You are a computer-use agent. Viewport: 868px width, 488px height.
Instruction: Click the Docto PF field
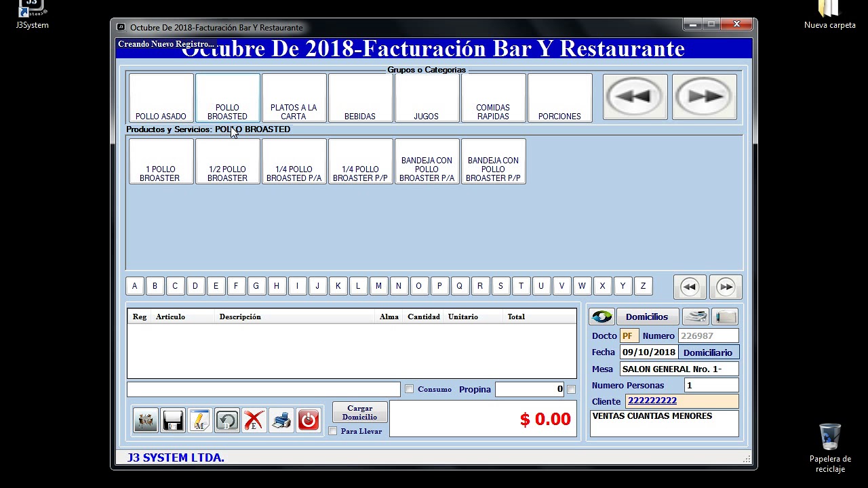[x=629, y=335]
